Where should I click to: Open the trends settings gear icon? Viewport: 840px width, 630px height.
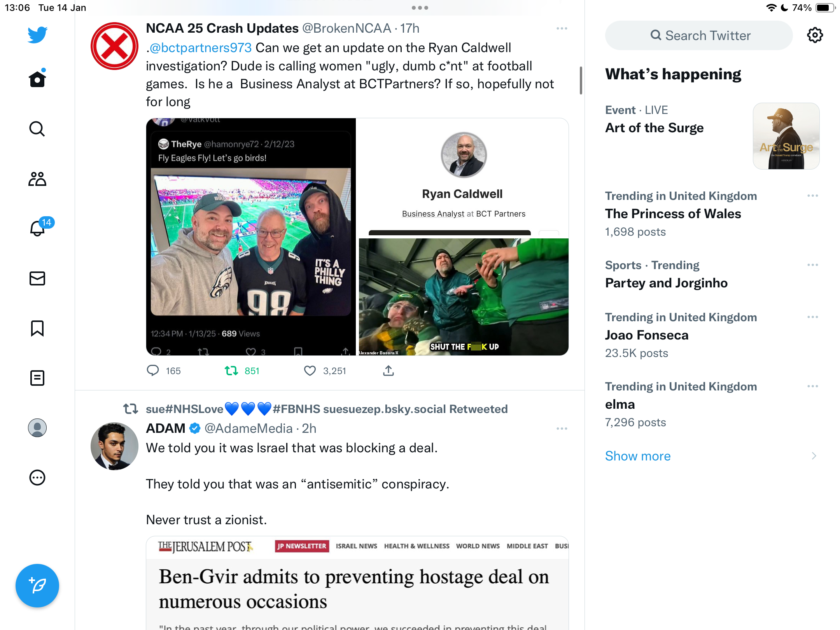tap(815, 35)
